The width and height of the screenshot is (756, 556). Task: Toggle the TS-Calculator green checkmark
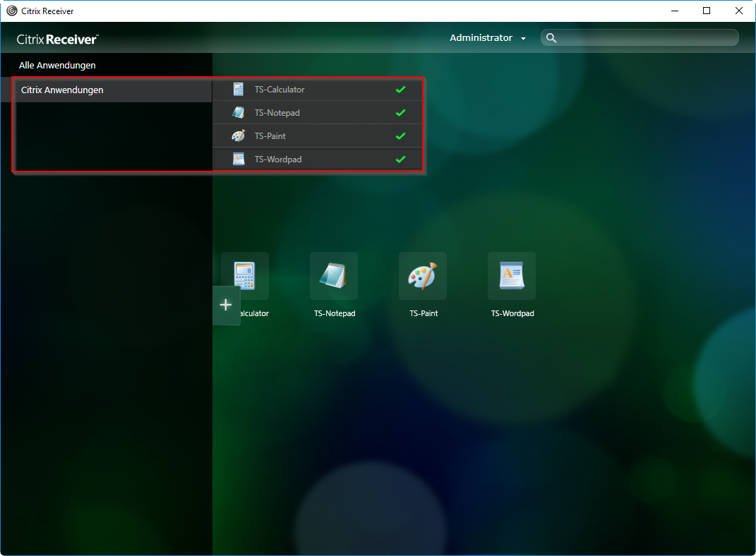401,89
